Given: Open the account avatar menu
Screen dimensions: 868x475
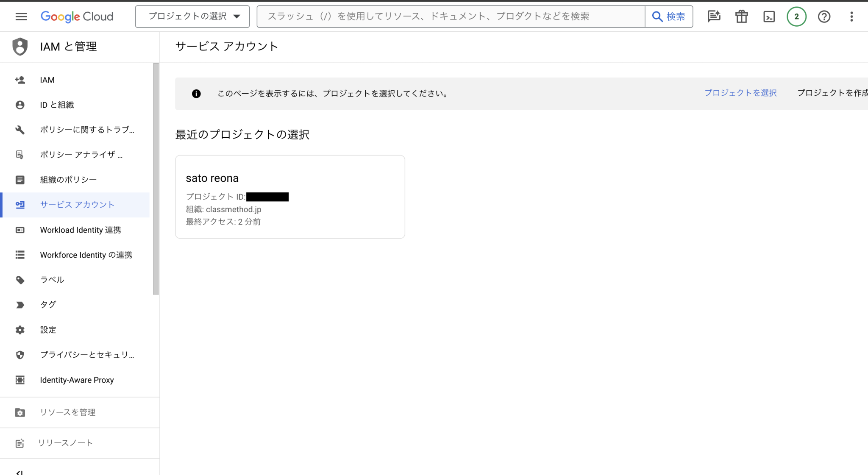Looking at the screenshot, I should click(x=796, y=16).
